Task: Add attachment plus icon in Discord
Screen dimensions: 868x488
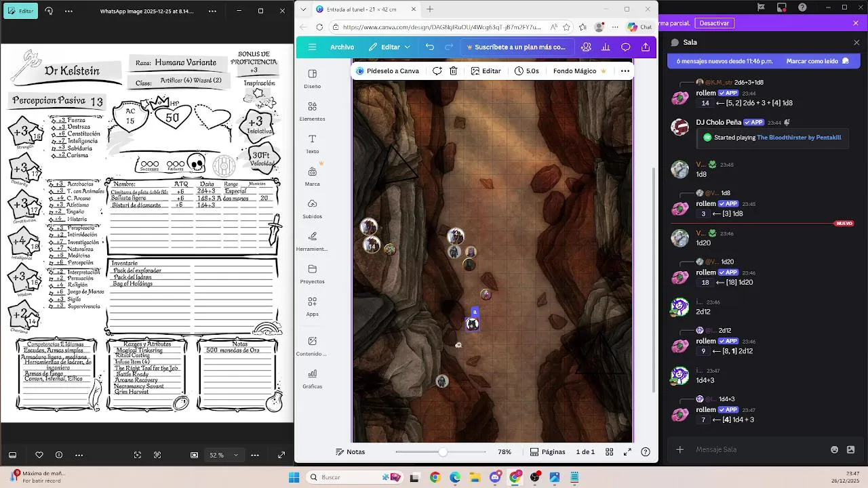Action: [679, 449]
